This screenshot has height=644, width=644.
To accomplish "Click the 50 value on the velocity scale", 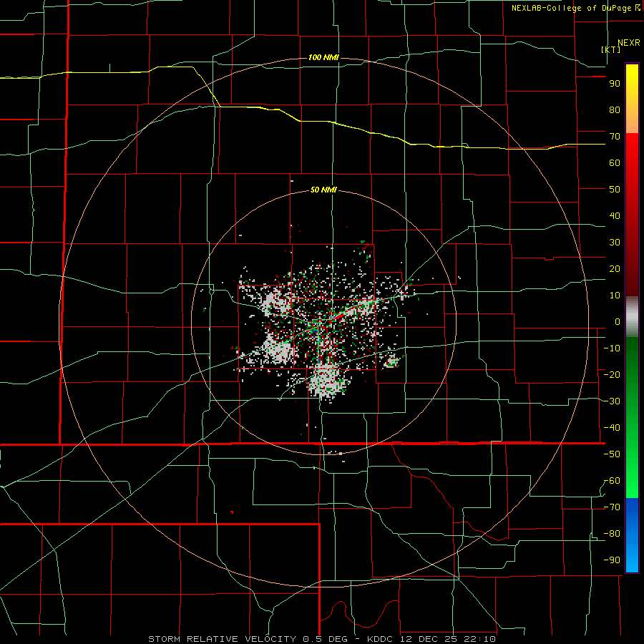I will [x=615, y=190].
